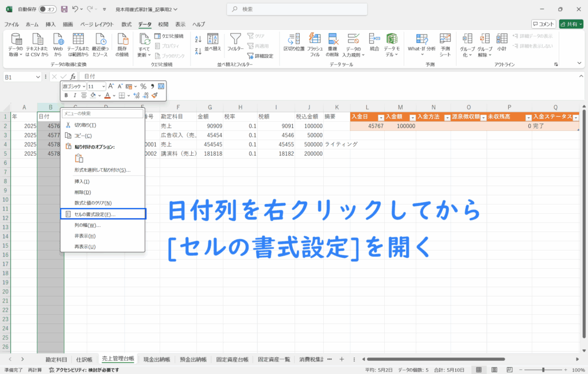
Task: Expand the Name Box dropdown arrow
Action: point(38,76)
